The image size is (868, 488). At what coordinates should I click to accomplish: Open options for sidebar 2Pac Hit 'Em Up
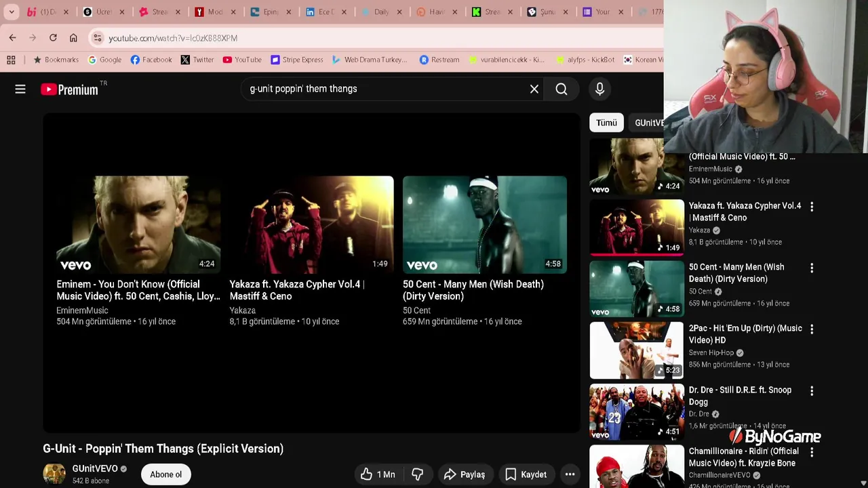click(812, 329)
